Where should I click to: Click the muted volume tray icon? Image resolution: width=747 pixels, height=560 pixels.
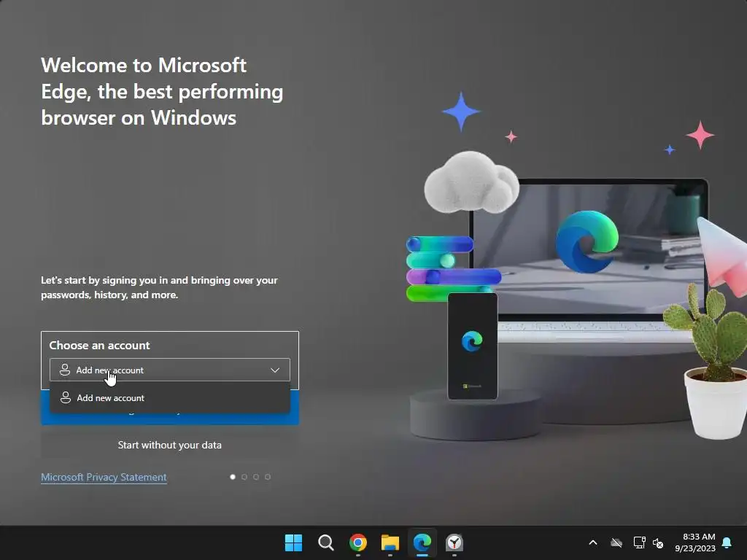[x=658, y=542]
